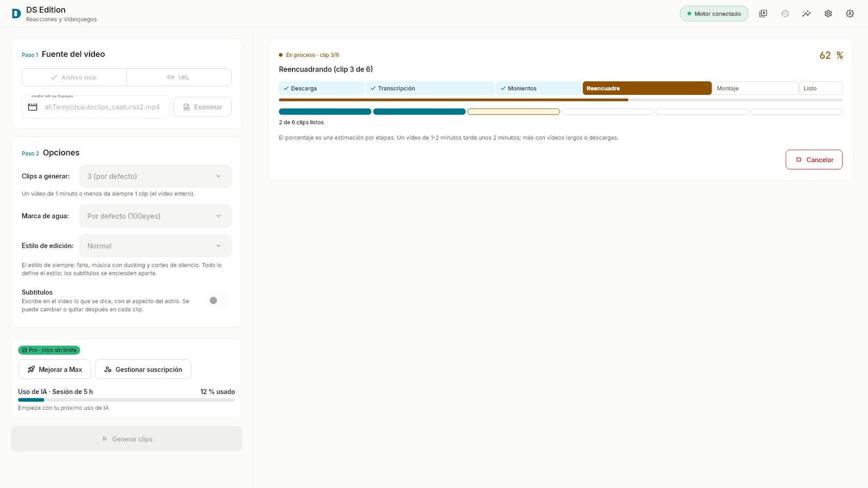Click the Examinar browse button

click(x=202, y=107)
